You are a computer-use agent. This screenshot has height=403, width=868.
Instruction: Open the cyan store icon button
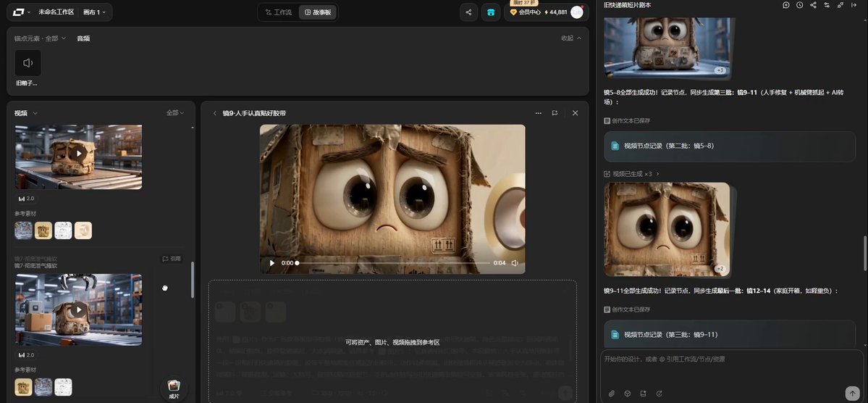click(490, 12)
